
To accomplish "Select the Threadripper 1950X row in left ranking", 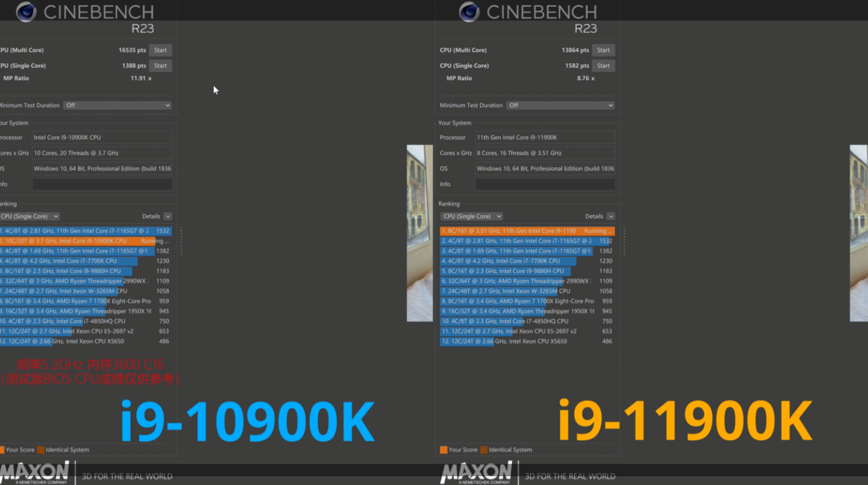I will point(86,312).
